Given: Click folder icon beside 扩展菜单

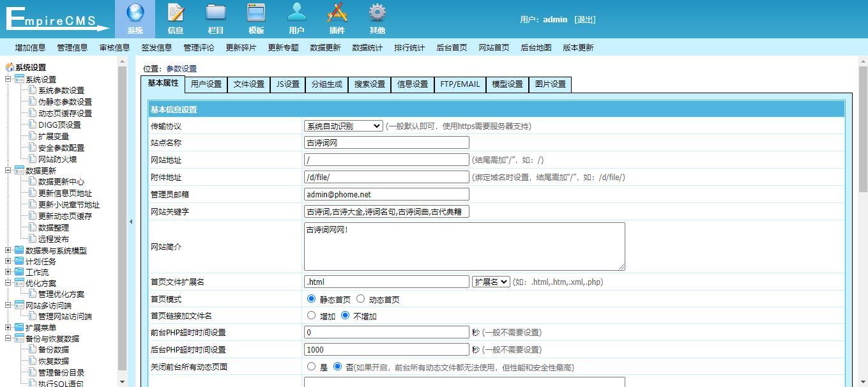Looking at the screenshot, I should pos(19,328).
